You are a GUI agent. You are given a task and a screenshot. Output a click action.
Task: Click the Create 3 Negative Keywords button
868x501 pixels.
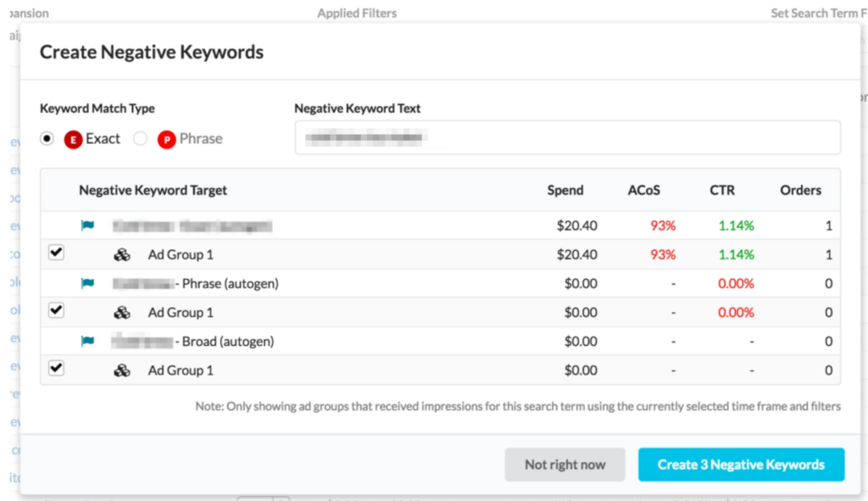[x=741, y=465]
